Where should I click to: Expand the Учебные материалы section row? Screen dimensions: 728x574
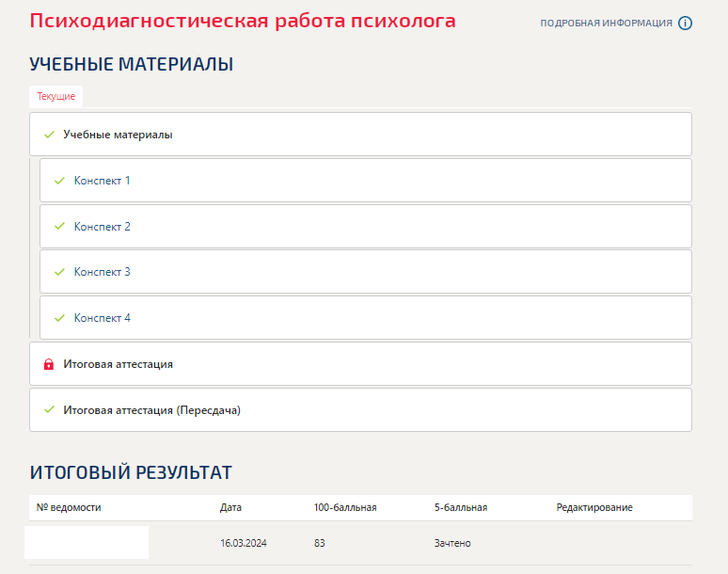pos(360,135)
